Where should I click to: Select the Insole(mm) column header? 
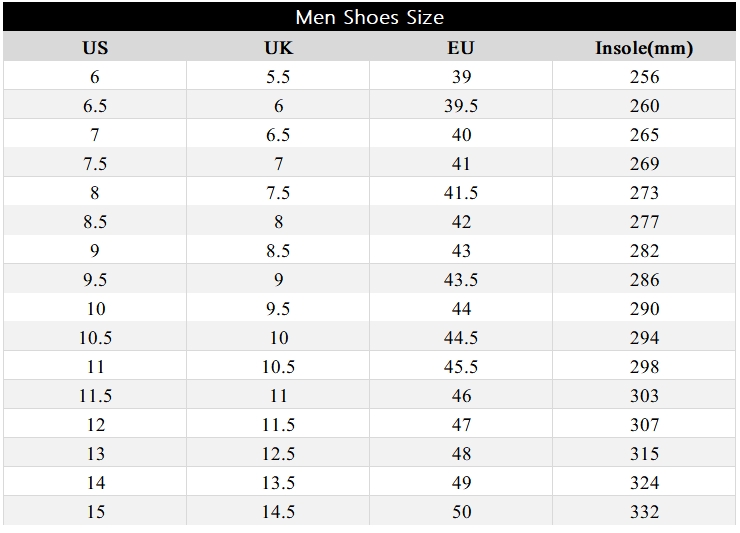[x=644, y=48]
